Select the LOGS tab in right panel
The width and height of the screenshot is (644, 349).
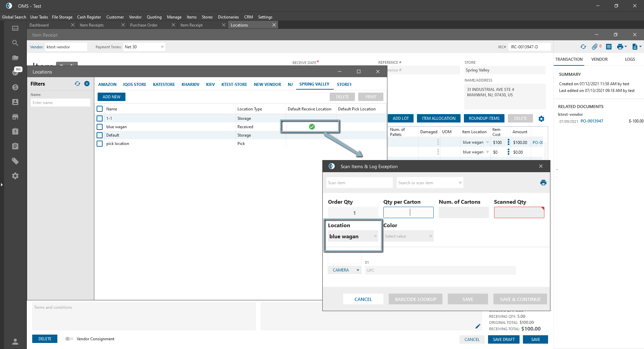(630, 59)
